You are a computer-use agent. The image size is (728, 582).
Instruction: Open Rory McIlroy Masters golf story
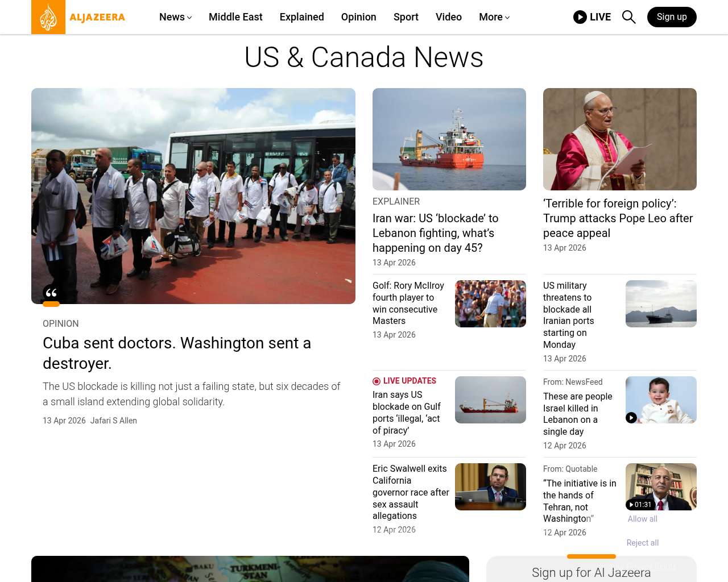click(408, 304)
